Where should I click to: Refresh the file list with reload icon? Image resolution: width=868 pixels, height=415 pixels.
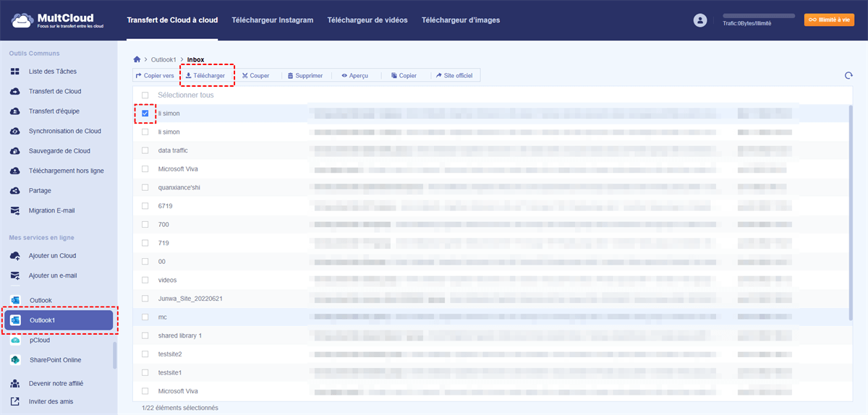848,75
